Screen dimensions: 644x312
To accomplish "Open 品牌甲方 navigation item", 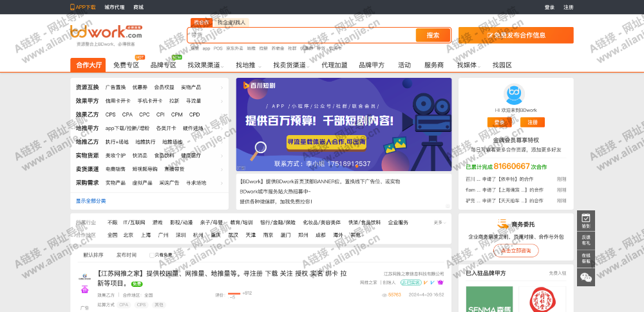I will tap(372, 65).
